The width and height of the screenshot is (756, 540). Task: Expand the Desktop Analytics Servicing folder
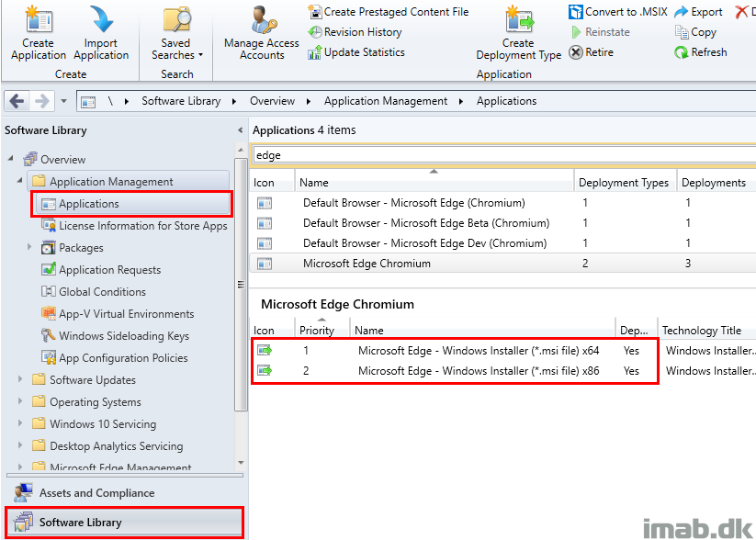click(x=20, y=445)
